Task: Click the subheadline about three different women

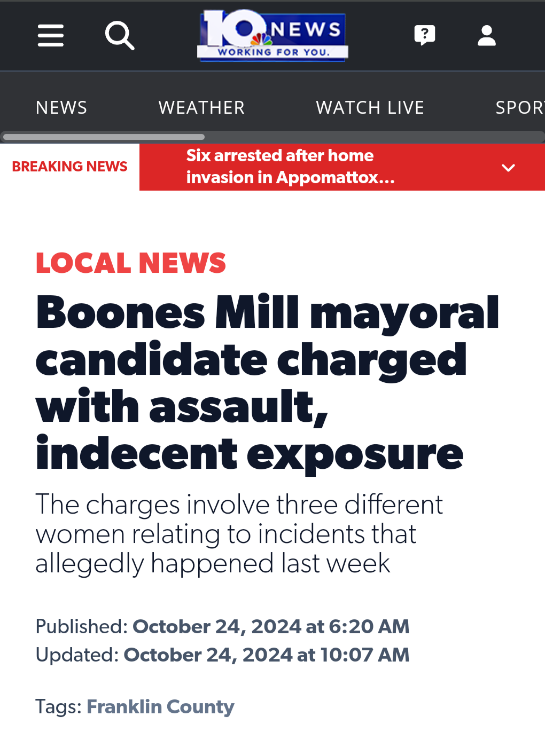Action: (239, 534)
